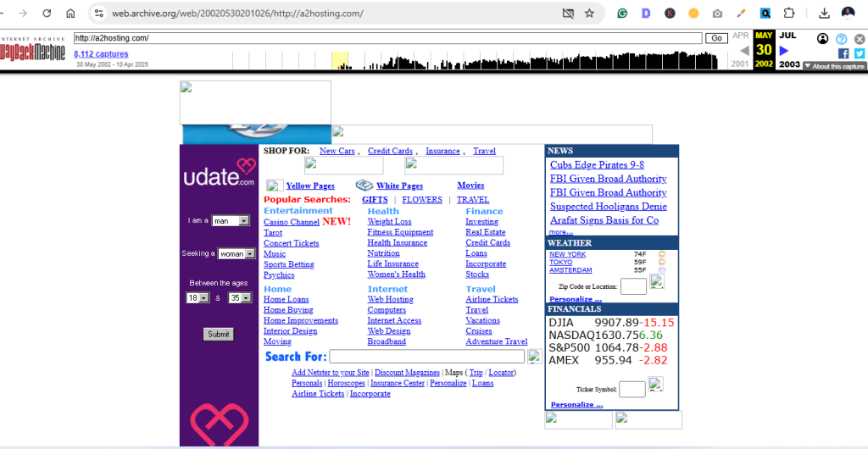Click the search submit image beside Search For

tap(535, 356)
